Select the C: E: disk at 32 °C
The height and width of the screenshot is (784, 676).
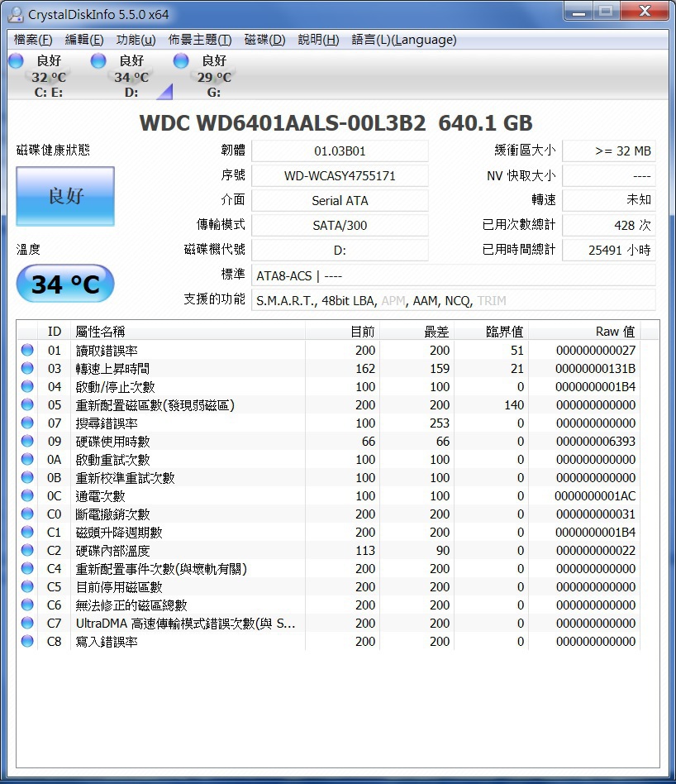tap(48, 76)
